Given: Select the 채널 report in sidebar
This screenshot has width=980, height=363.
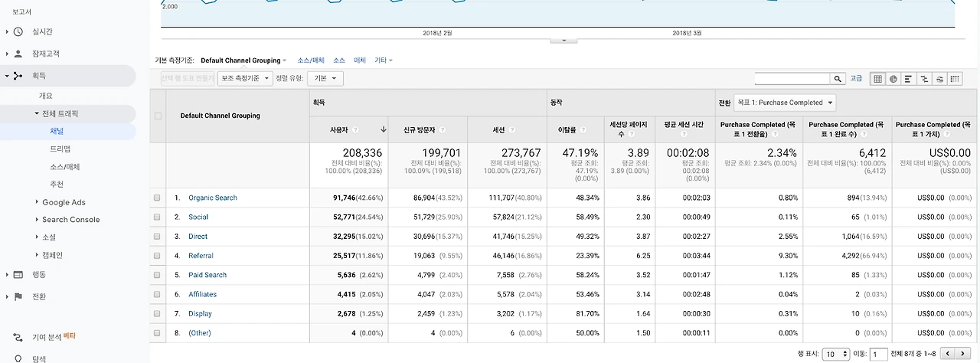Looking at the screenshot, I should [57, 131].
